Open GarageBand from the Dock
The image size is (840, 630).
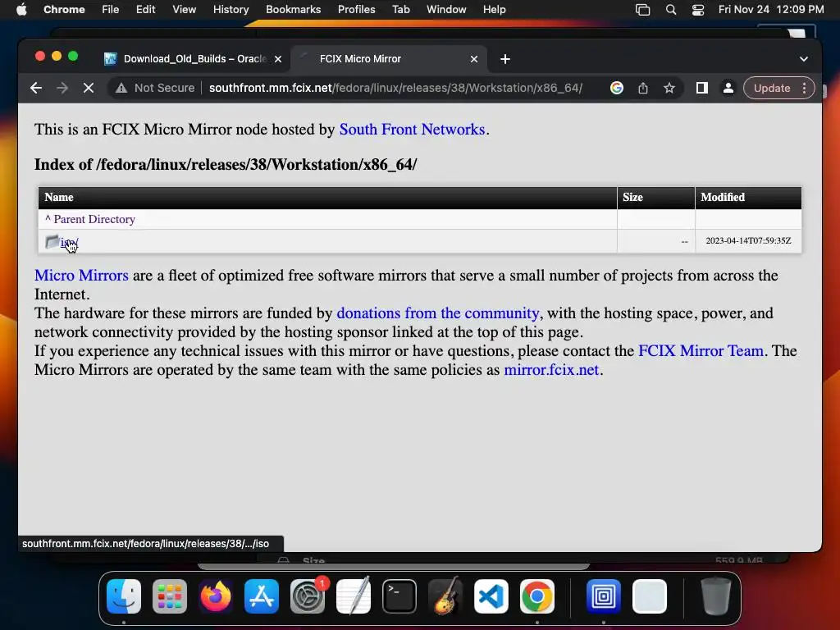(445, 596)
